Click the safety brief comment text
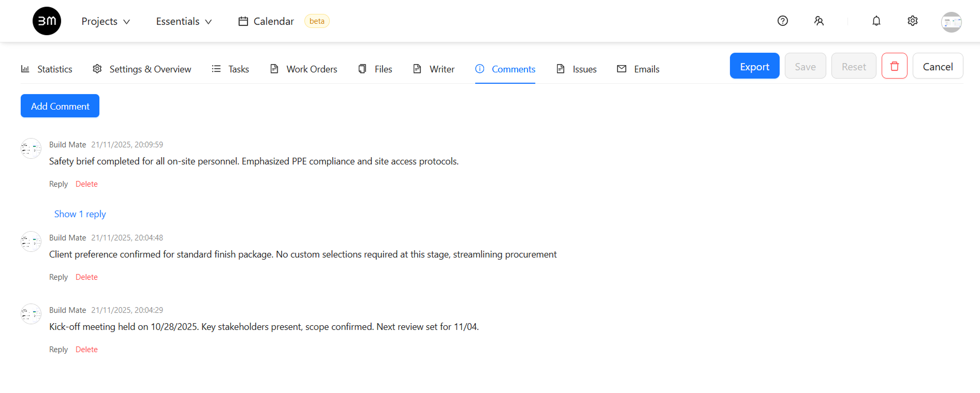This screenshot has height=393, width=980. pos(254,161)
